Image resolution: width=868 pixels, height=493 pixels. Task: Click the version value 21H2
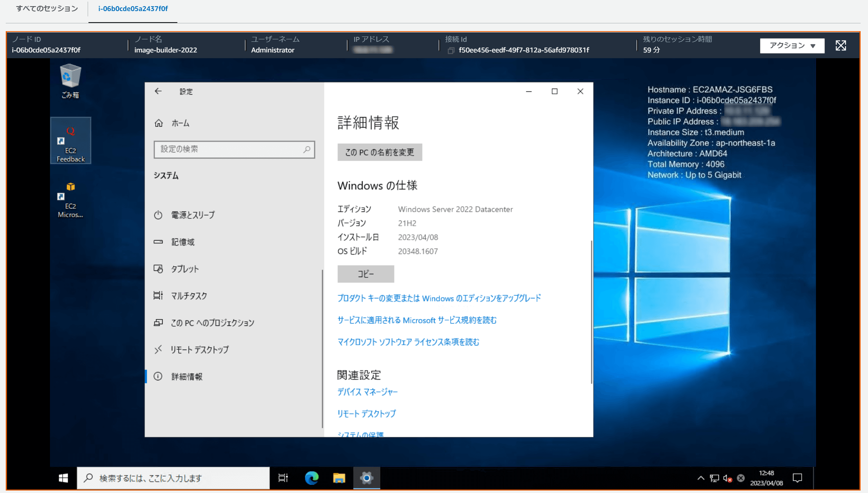click(407, 223)
